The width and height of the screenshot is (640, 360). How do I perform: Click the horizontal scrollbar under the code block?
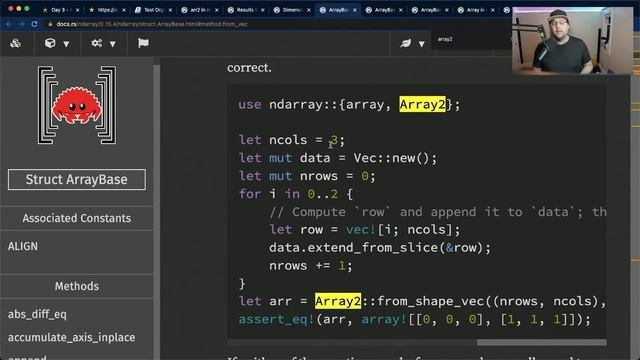coord(542,342)
